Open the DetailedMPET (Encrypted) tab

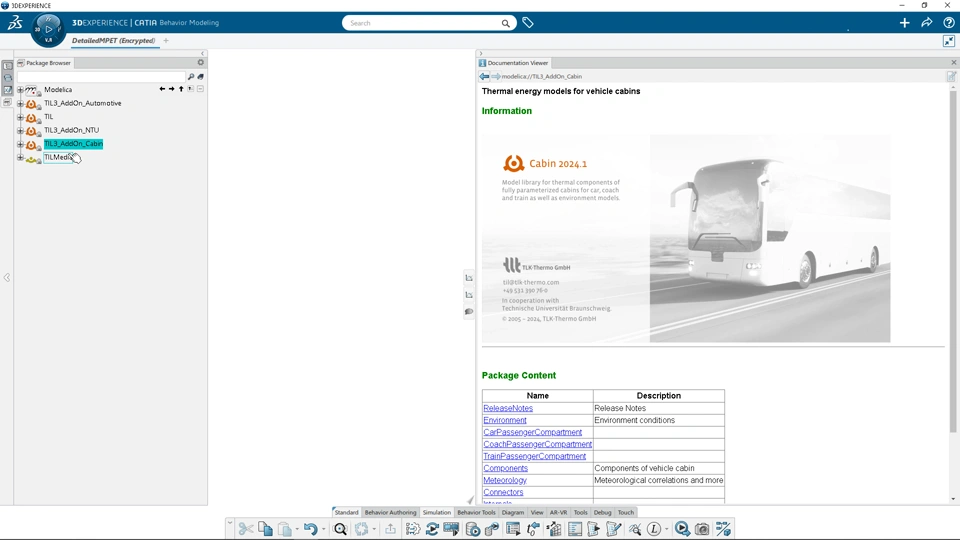[x=113, y=40]
